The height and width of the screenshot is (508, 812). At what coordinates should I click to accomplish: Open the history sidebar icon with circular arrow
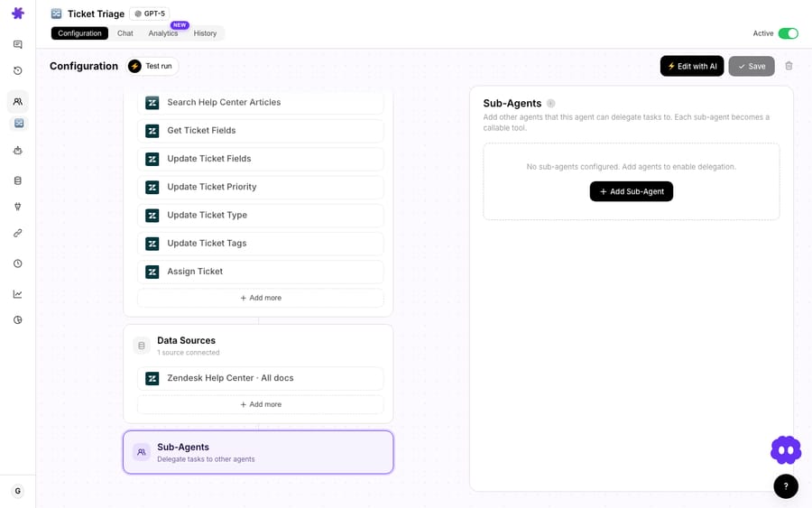point(18,70)
